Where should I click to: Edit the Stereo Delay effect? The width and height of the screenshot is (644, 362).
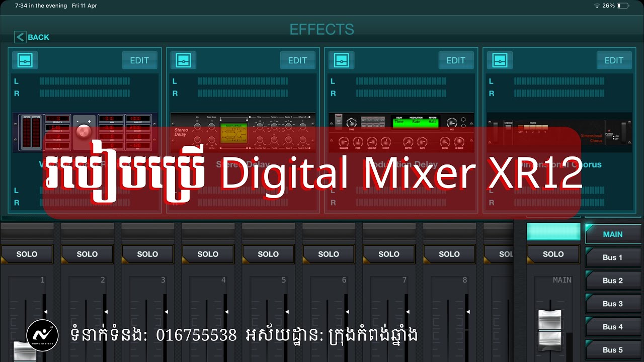click(x=297, y=60)
